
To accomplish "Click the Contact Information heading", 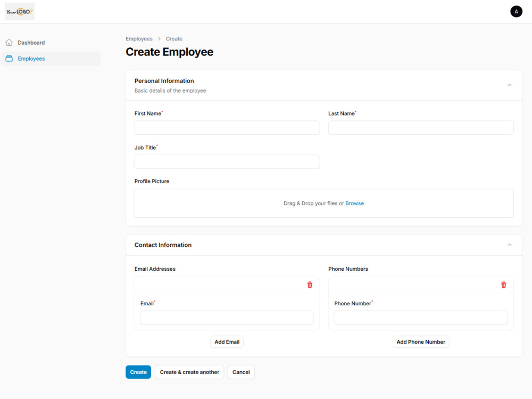I will [x=163, y=245].
